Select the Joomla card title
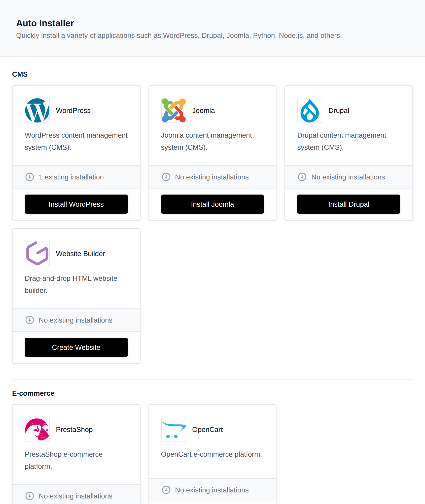This screenshot has height=504, width=425. [203, 110]
